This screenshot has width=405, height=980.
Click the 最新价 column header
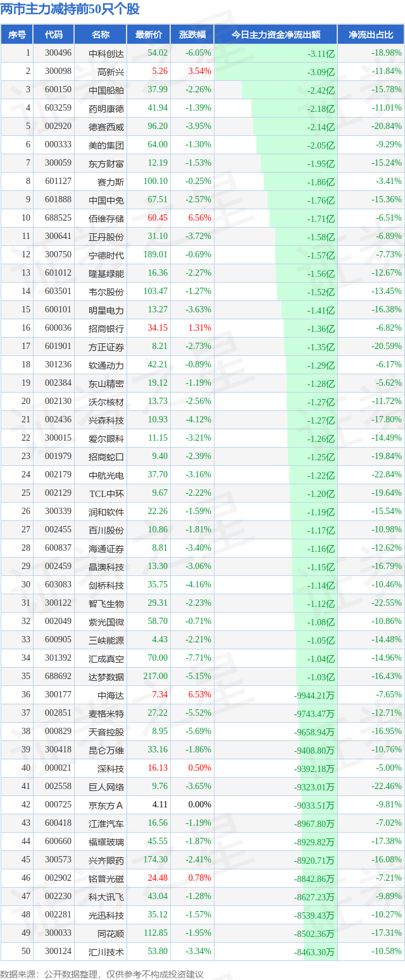tap(149, 35)
